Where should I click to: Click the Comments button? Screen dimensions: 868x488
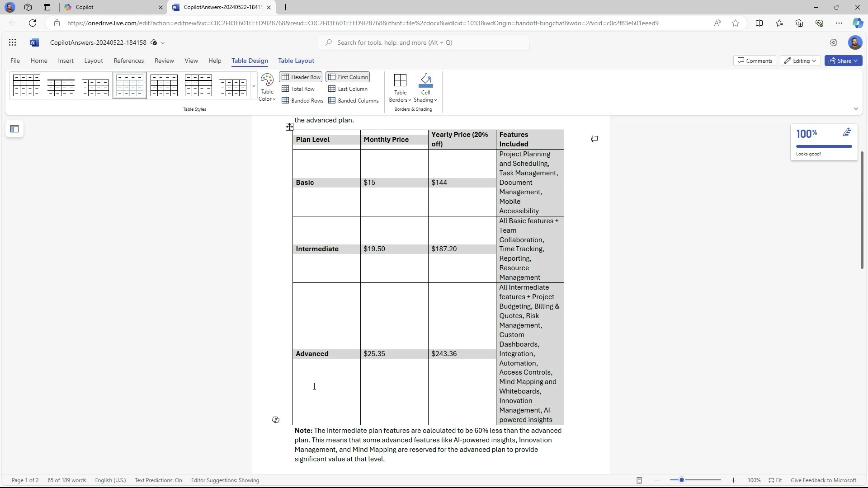point(755,61)
